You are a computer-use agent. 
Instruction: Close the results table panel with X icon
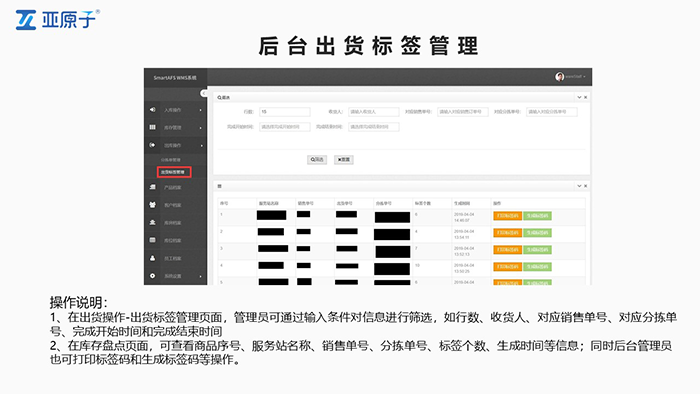click(x=586, y=186)
